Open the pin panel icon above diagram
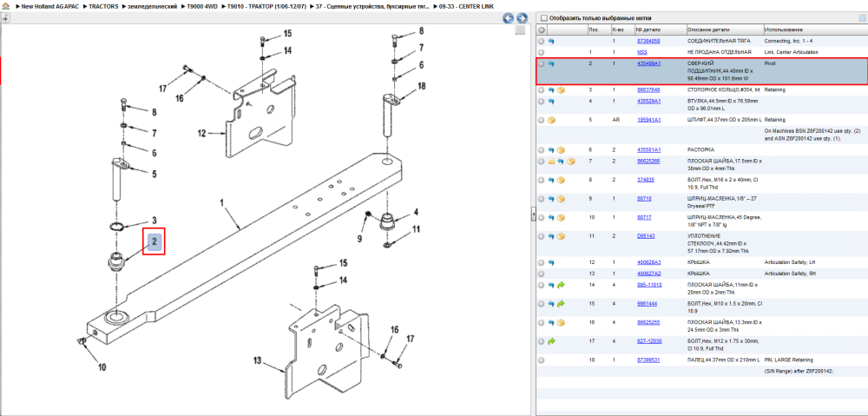The width and height of the screenshot is (868, 416). (x=5, y=17)
